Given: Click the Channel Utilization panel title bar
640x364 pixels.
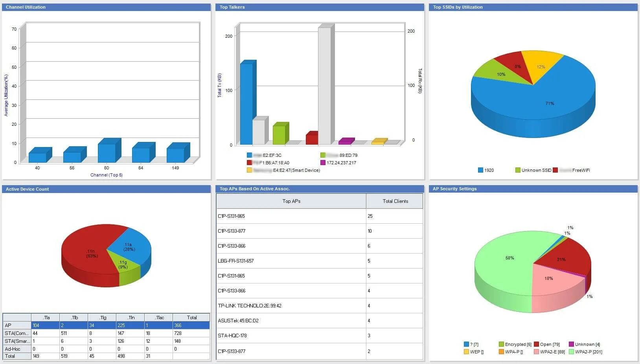Looking at the screenshot, I should coord(106,7).
